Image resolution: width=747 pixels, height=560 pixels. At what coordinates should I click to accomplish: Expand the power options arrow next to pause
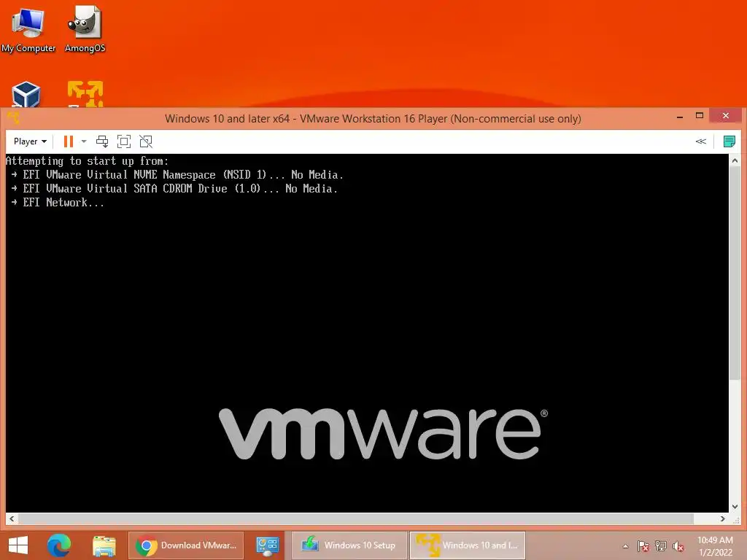click(x=84, y=141)
